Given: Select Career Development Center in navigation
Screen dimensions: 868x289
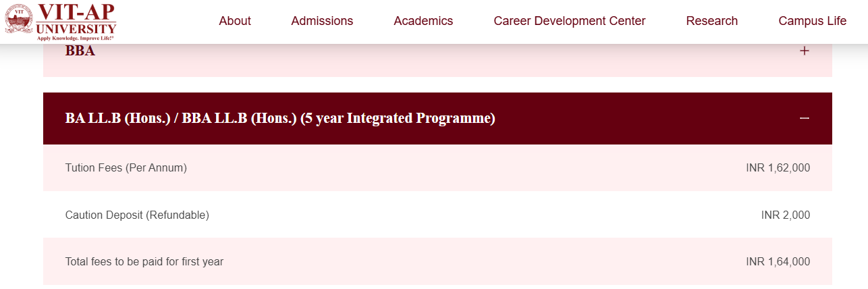Looking at the screenshot, I should [569, 21].
